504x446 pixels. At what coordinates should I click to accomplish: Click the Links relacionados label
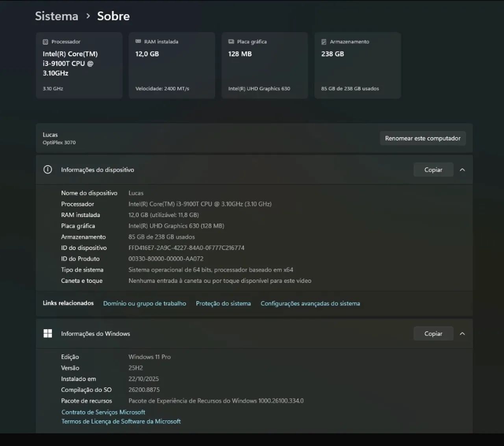tap(68, 303)
